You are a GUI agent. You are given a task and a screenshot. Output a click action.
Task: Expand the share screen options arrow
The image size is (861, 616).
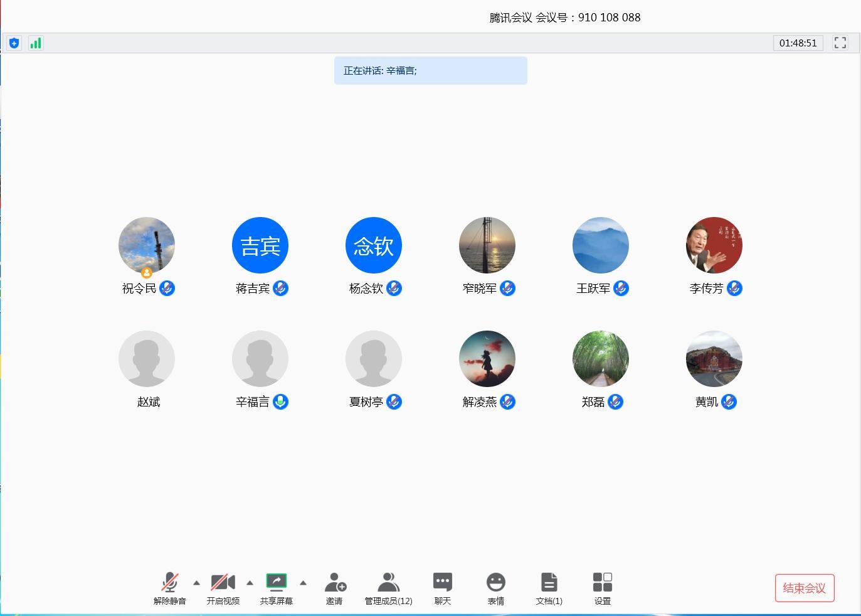click(x=303, y=583)
